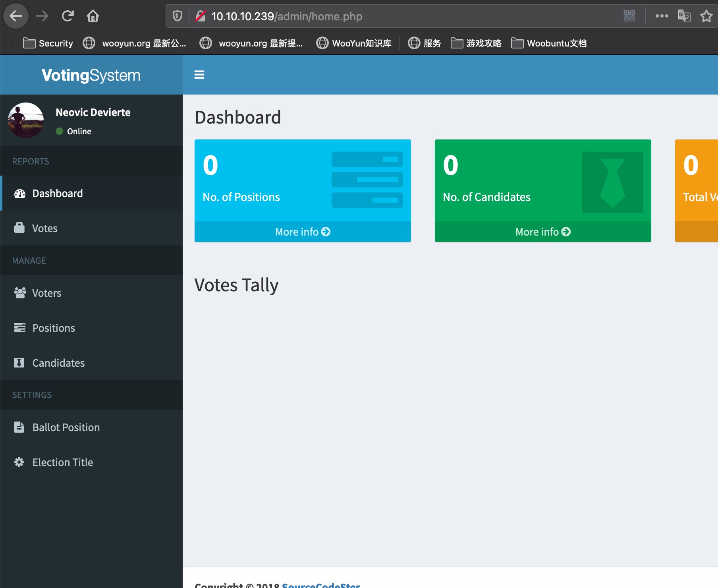Open Candidates in the sidebar
Image resolution: width=718 pixels, height=588 pixels.
click(x=91, y=363)
